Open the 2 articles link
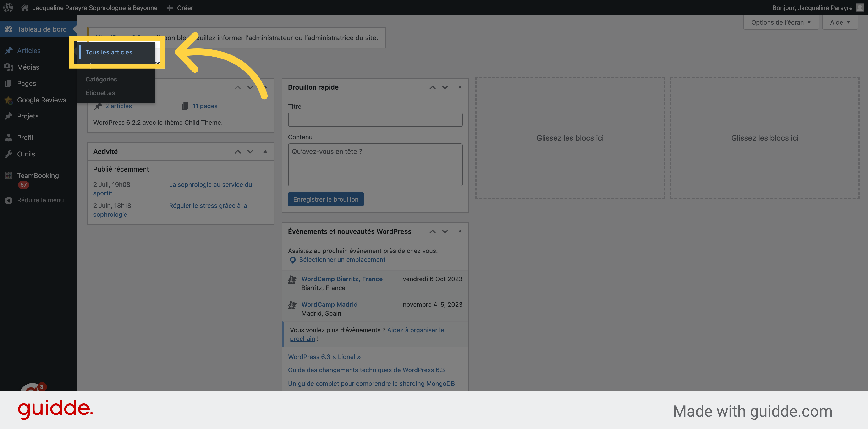Viewport: 868px width, 429px height. tap(119, 106)
